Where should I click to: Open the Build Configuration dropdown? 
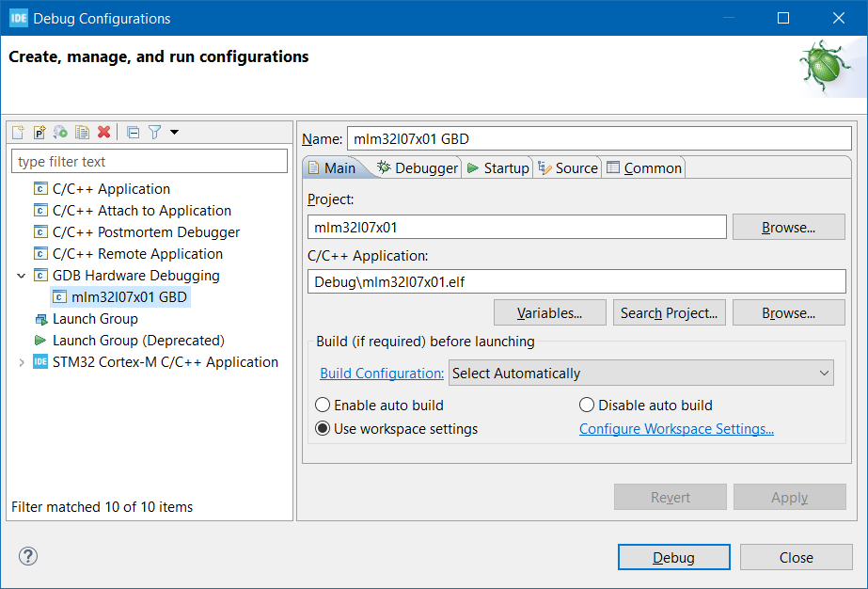641,374
